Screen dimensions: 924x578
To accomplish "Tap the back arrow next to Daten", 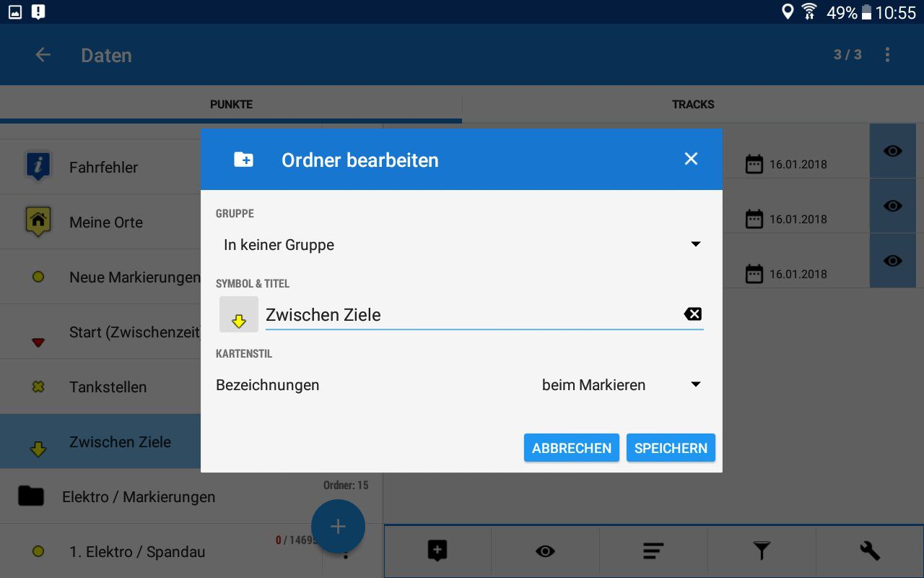I will point(43,55).
